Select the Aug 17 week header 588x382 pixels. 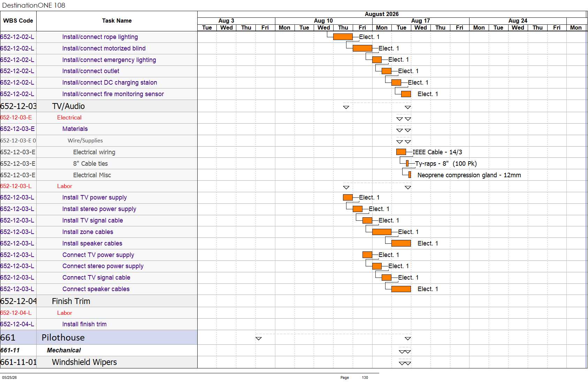(x=421, y=21)
